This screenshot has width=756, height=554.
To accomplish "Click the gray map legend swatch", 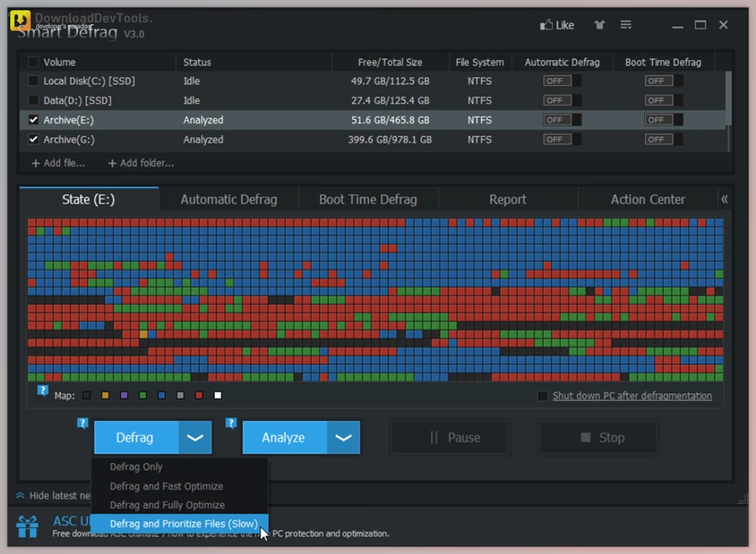I will 180,395.
